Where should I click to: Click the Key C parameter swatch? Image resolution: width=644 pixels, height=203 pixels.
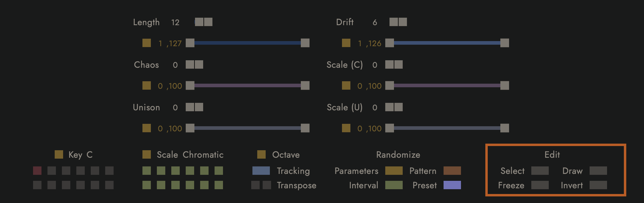click(x=59, y=154)
